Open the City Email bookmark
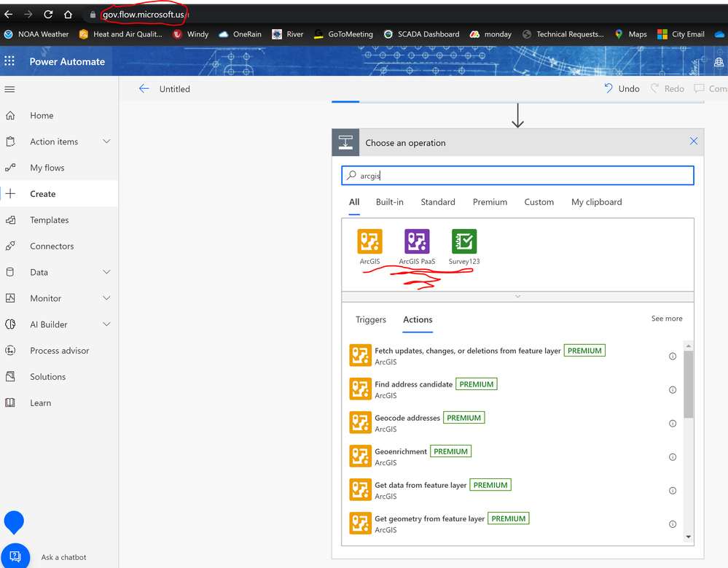Image resolution: width=728 pixels, height=568 pixels. pos(681,34)
